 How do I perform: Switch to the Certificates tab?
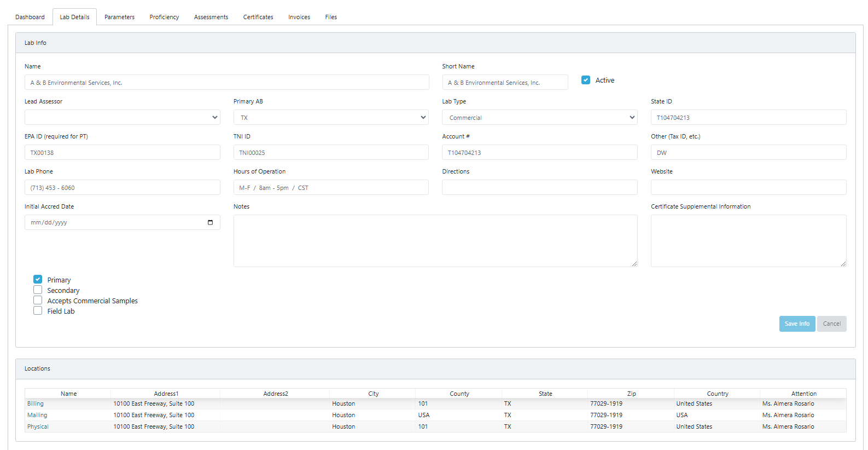pyautogui.click(x=258, y=17)
